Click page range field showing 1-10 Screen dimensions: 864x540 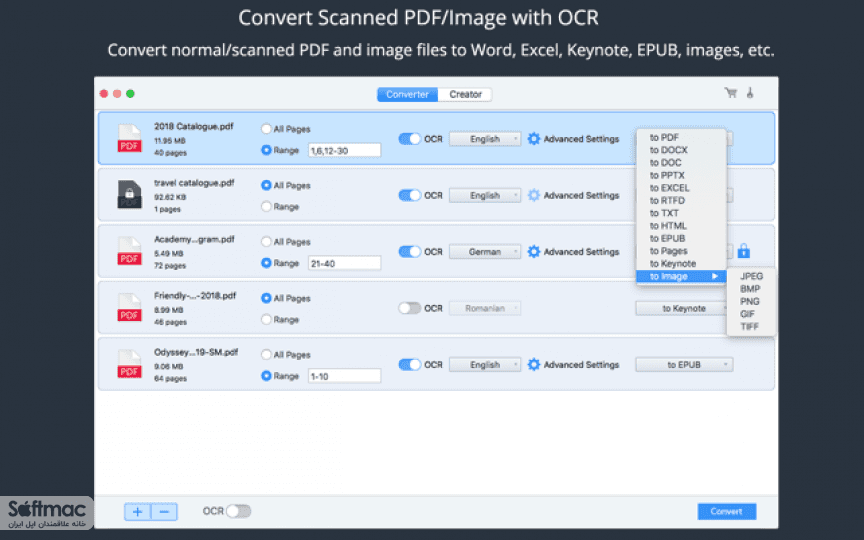pyautogui.click(x=344, y=376)
